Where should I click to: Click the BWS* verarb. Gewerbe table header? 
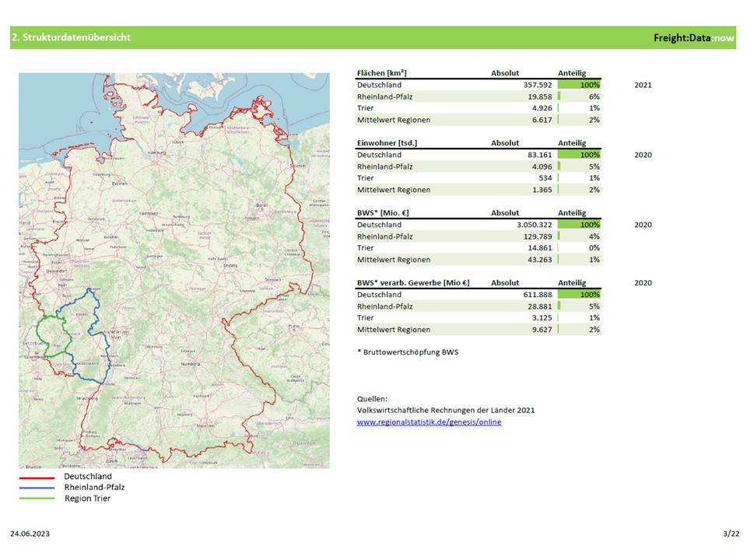pyautogui.click(x=413, y=283)
